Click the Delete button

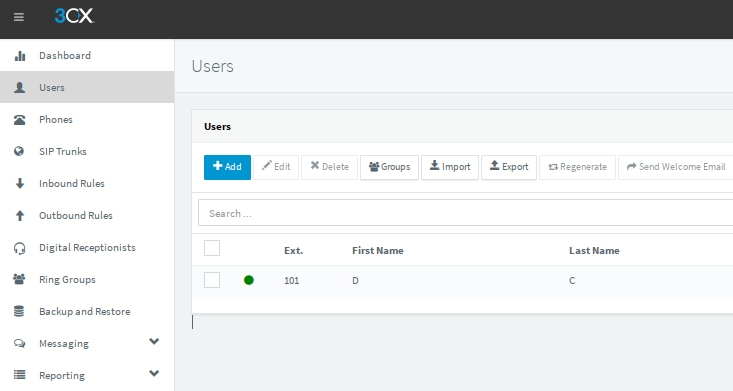330,167
